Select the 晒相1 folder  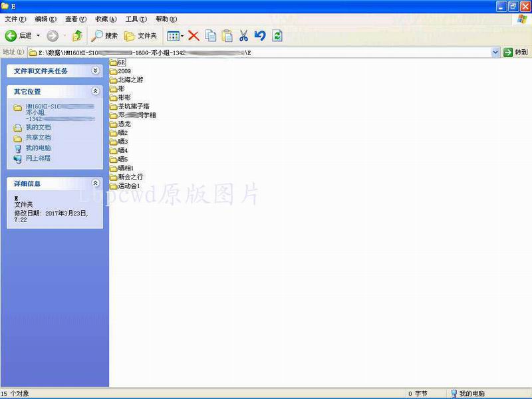(122, 168)
